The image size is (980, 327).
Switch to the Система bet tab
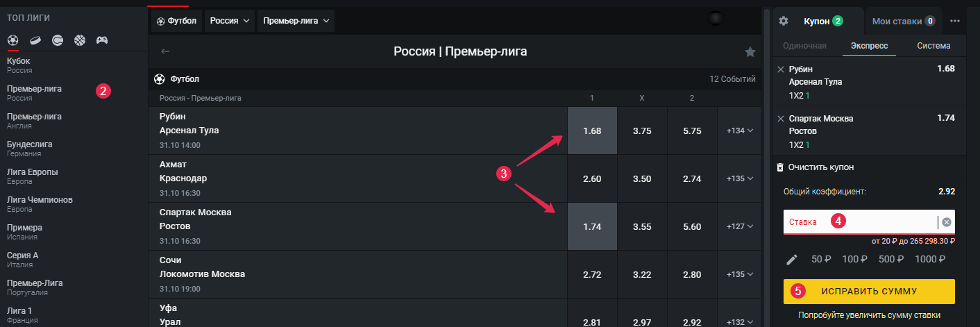tap(933, 46)
